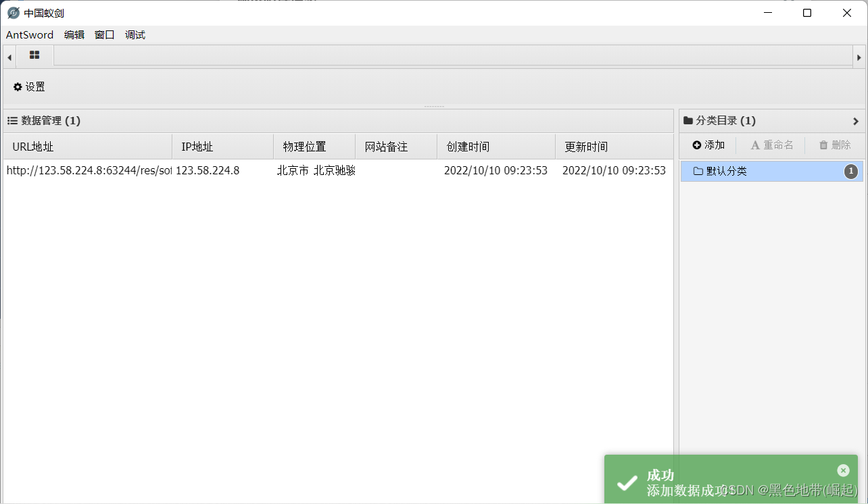Click the 数据管理 list icon
Image resolution: width=868 pixels, height=504 pixels.
[12, 120]
